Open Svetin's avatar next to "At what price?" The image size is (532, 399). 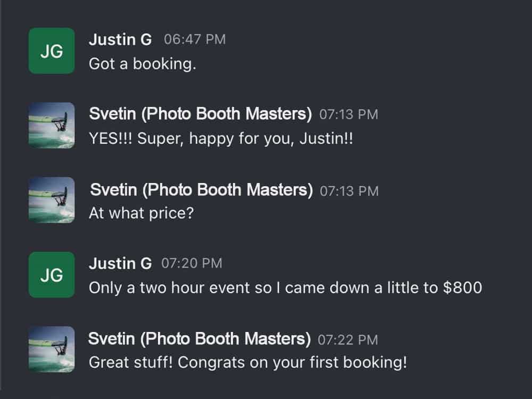(x=52, y=200)
